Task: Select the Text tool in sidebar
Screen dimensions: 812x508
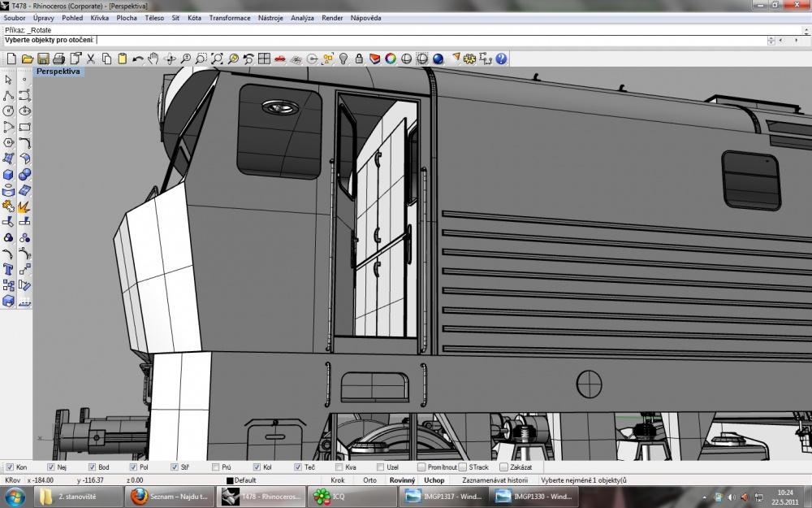Action: coord(8,269)
